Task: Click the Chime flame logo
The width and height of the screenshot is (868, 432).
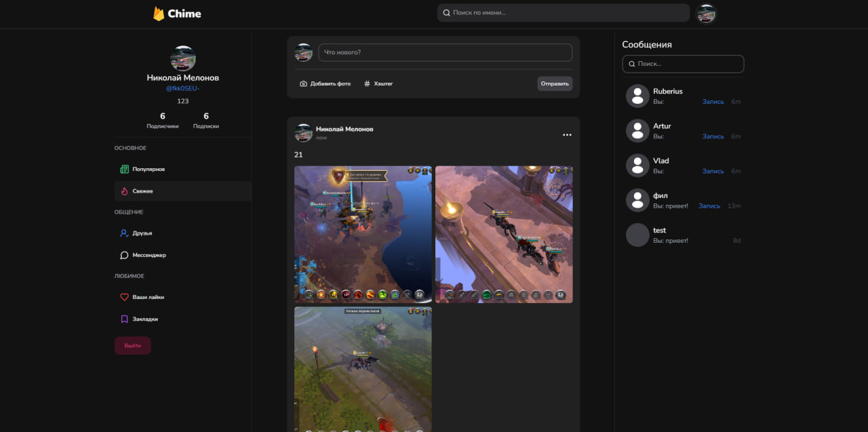Action: (159, 14)
